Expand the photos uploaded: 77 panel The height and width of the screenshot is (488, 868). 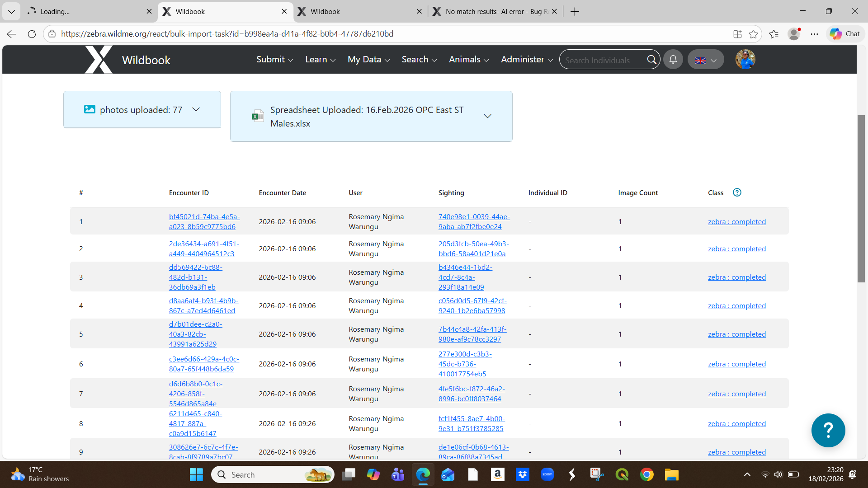[142, 110]
